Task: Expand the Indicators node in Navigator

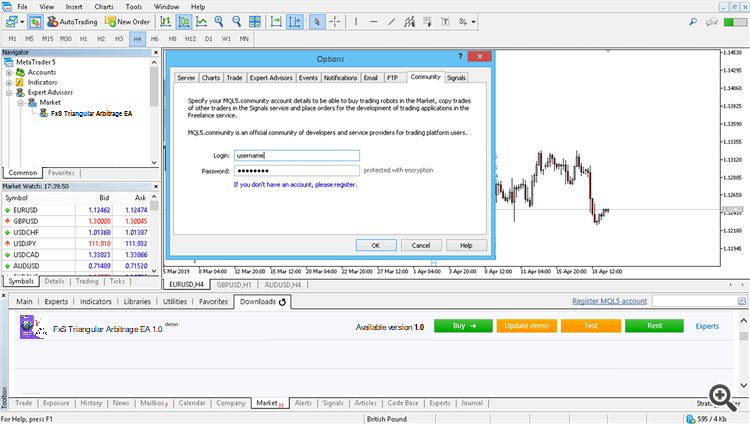Action: coord(9,83)
